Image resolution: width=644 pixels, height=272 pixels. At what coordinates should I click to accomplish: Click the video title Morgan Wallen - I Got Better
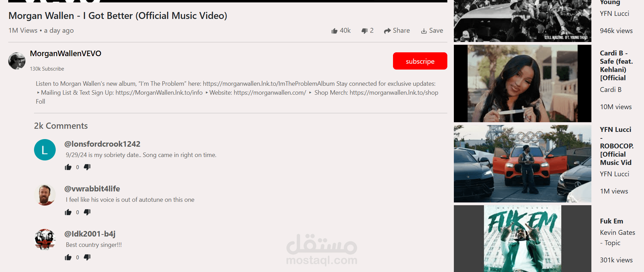[x=118, y=16]
